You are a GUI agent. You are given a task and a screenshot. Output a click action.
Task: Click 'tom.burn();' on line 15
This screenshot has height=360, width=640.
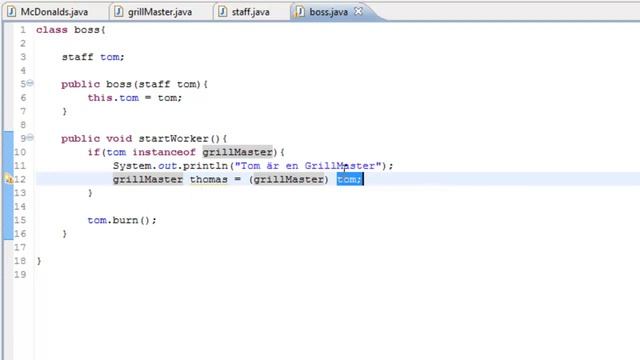pyautogui.click(x=122, y=220)
